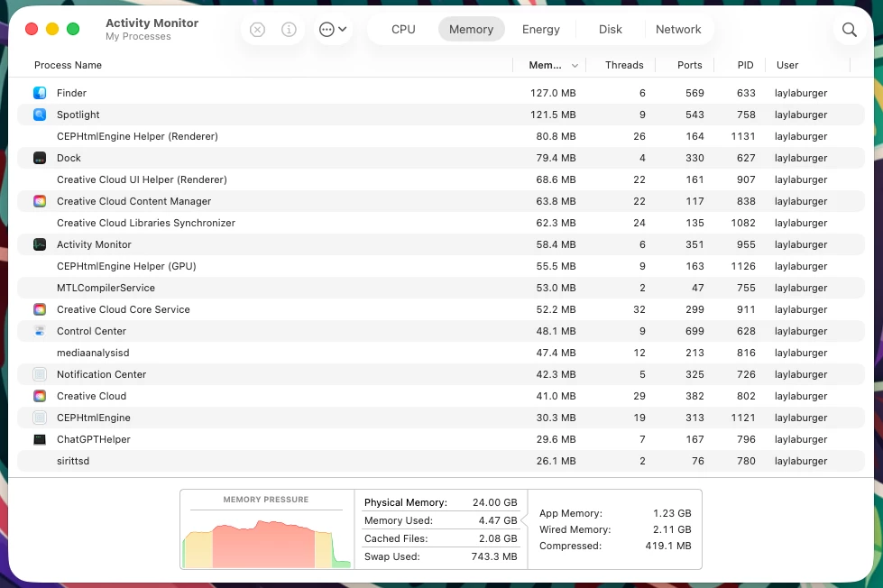Sort by PID column header
The width and height of the screenshot is (883, 588).
[x=745, y=65]
